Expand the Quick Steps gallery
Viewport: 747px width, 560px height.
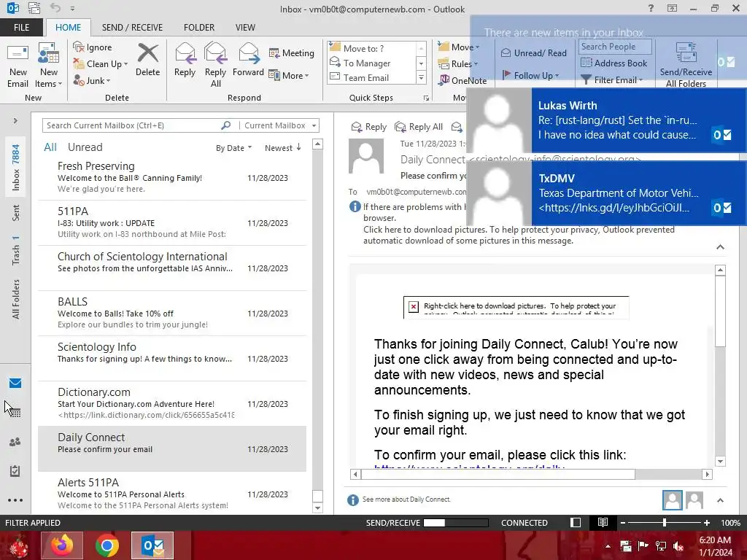(421, 77)
